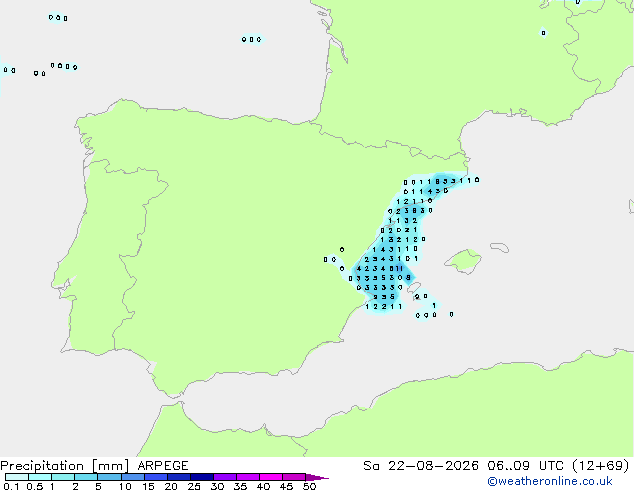Click the 2–5 mm legend color swatch
The height and width of the screenshot is (490, 634).
coord(86,477)
